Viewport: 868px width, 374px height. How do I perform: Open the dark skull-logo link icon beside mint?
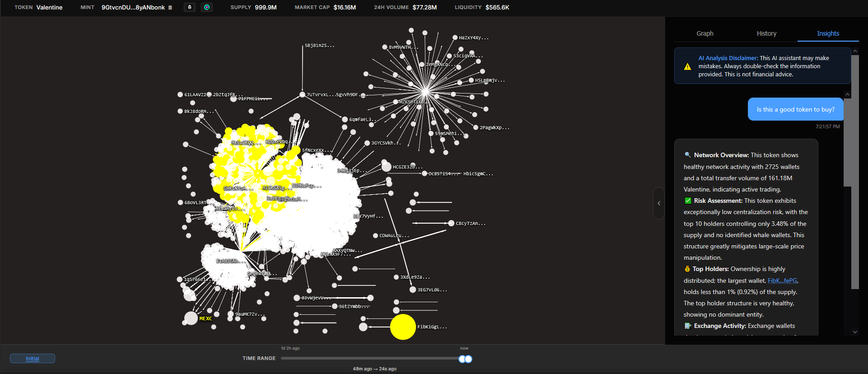[x=190, y=7]
